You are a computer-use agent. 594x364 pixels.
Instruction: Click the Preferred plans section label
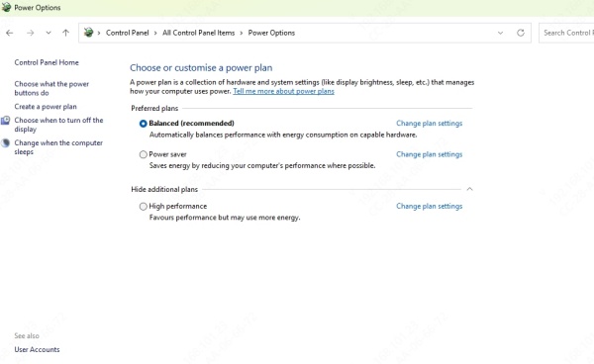(154, 108)
